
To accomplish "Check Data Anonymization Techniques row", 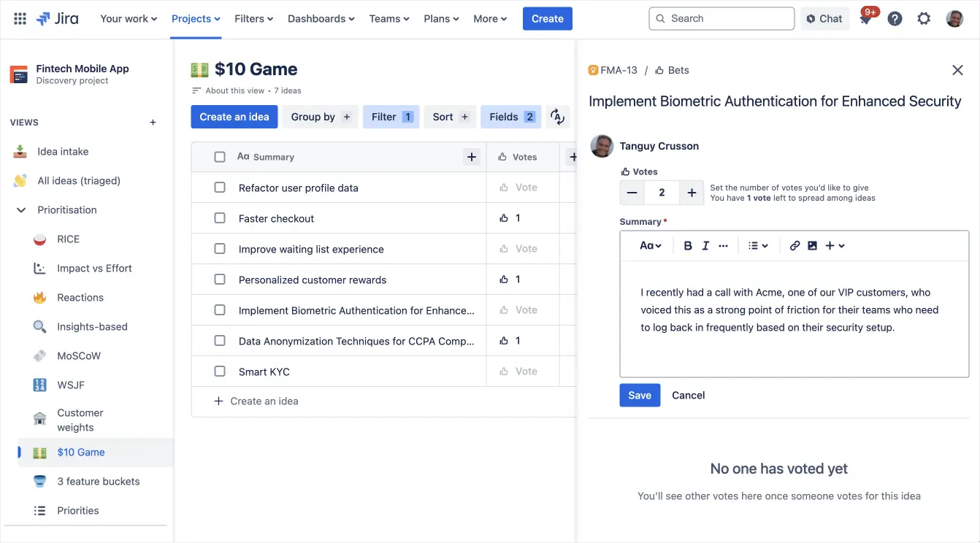I will (220, 341).
